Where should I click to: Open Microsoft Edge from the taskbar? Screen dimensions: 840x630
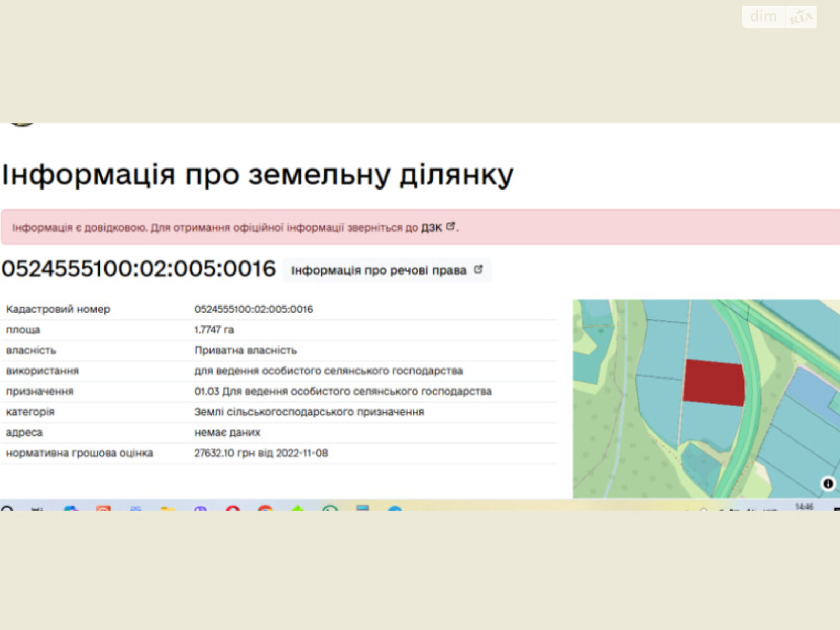tap(71, 507)
